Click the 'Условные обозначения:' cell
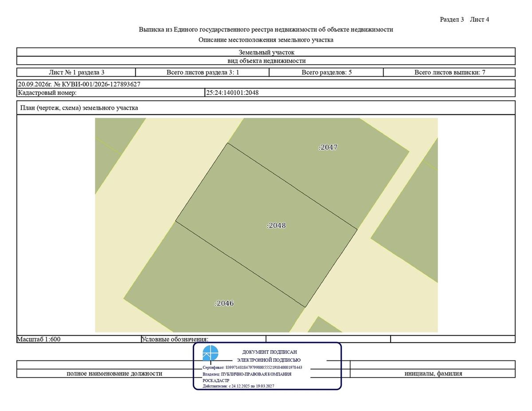 203,339
